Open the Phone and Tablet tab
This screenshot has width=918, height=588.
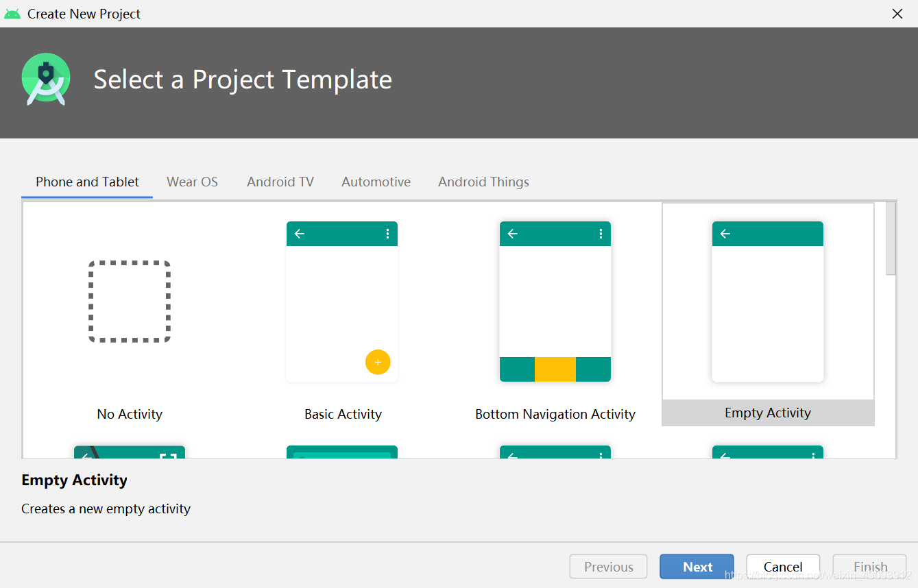tap(87, 182)
